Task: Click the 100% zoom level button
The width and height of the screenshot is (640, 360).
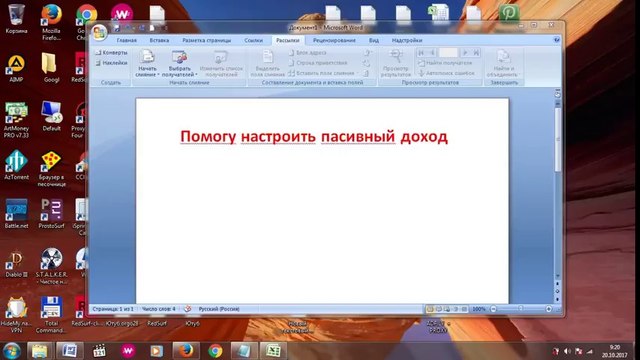Action: coord(479,309)
